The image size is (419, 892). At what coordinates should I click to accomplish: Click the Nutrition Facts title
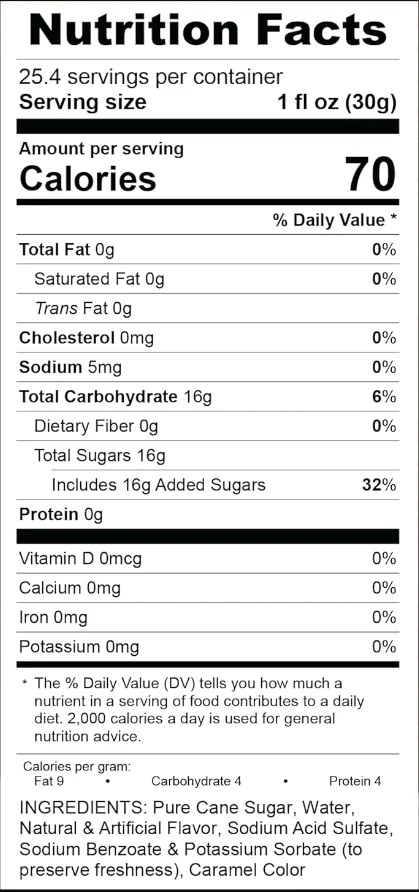click(208, 30)
